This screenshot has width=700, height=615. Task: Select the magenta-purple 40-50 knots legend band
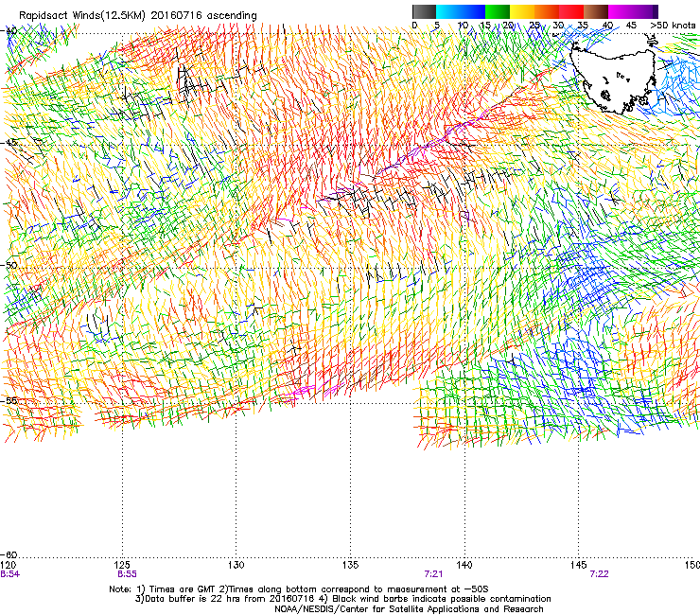(x=633, y=11)
